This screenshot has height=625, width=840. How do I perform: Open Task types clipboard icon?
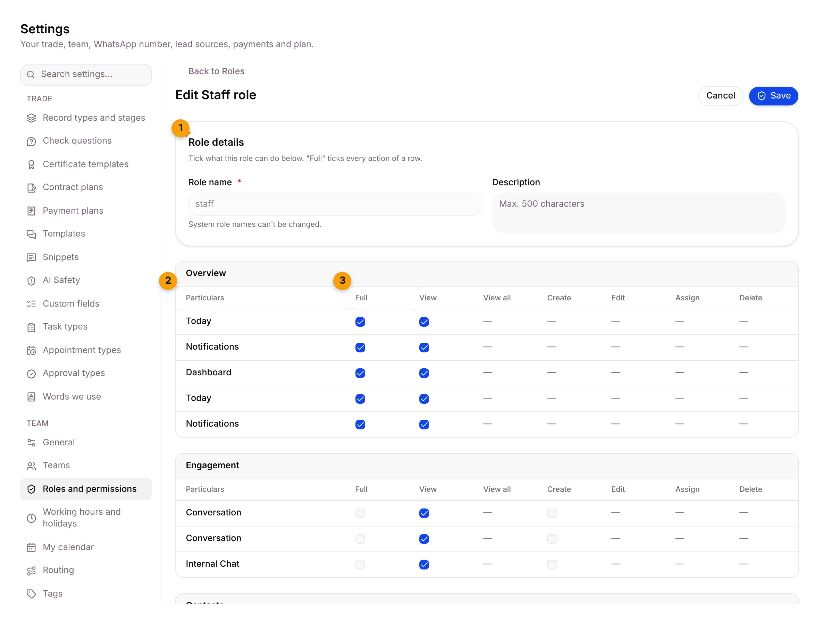32,327
